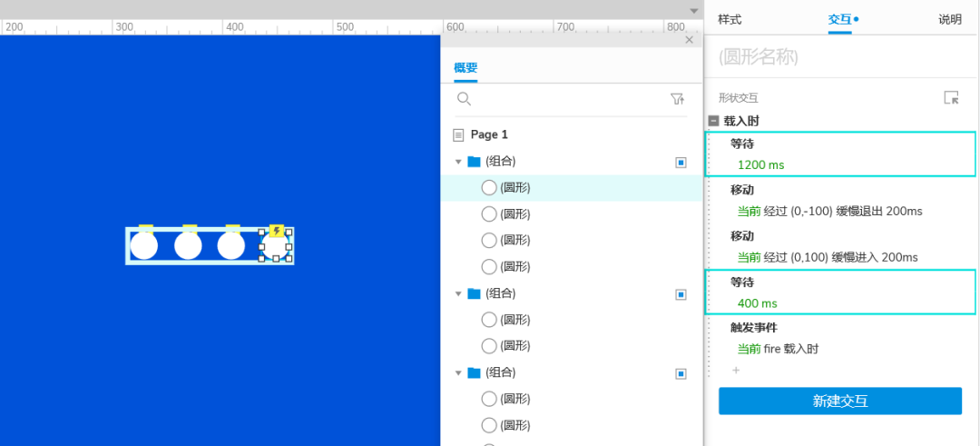Open the 说明 tab
The width and height of the screenshot is (980, 446).
pos(950,19)
